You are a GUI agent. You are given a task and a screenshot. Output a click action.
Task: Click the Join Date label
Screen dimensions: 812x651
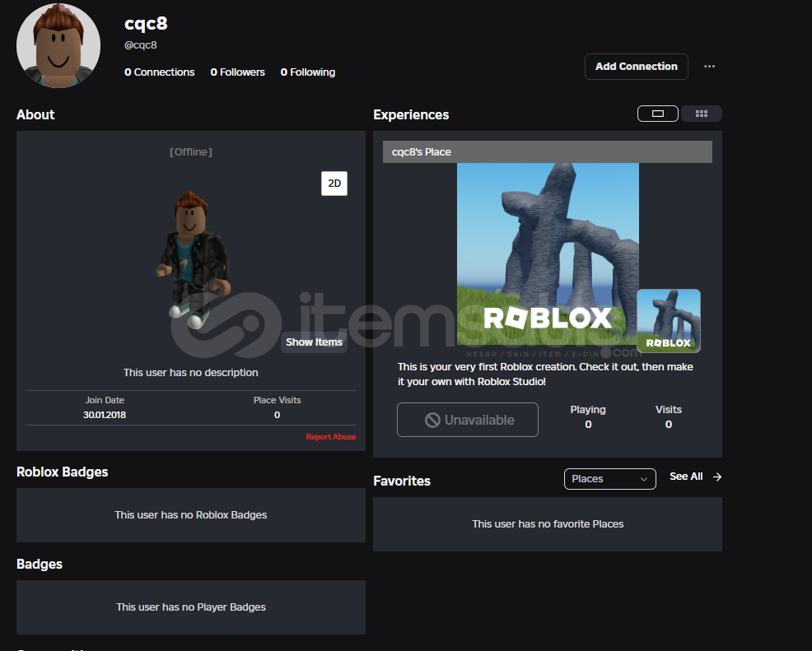click(x=105, y=400)
